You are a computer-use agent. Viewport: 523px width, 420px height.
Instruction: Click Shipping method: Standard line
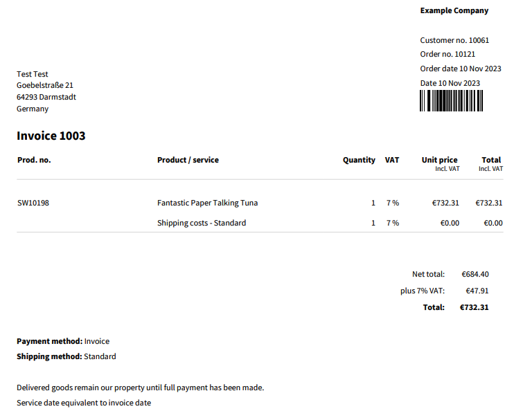[x=67, y=356]
